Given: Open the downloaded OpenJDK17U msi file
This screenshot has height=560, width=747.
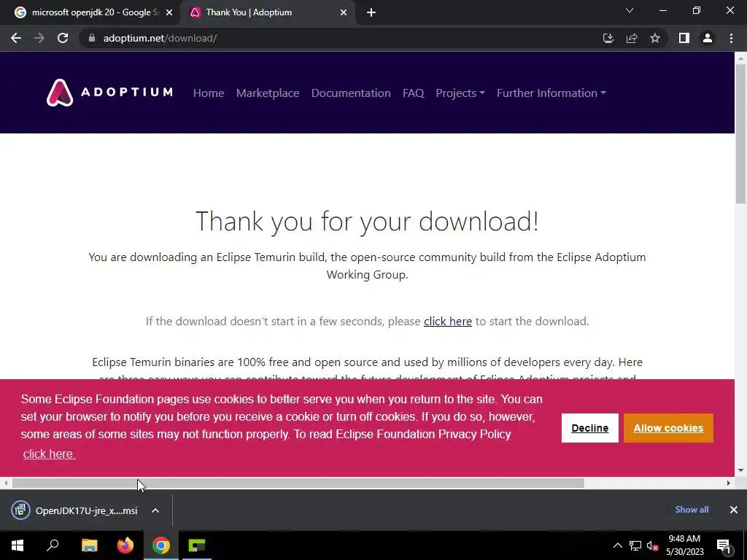Looking at the screenshot, I should click(75, 510).
